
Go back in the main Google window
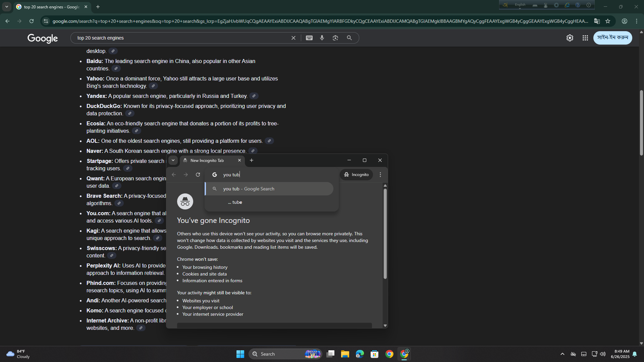[x=7, y=21]
